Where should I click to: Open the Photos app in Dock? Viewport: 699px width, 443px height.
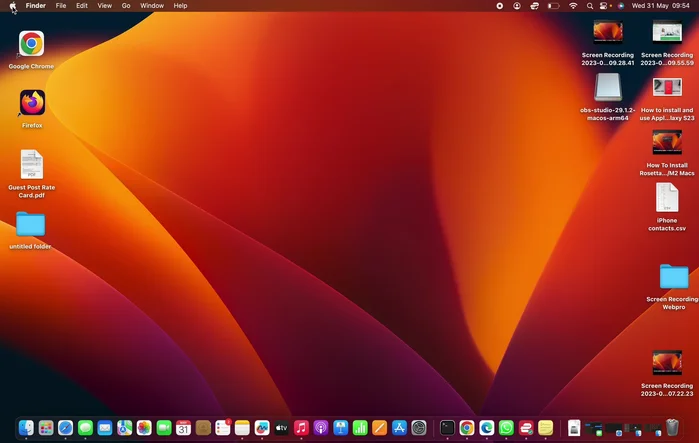[x=144, y=428]
